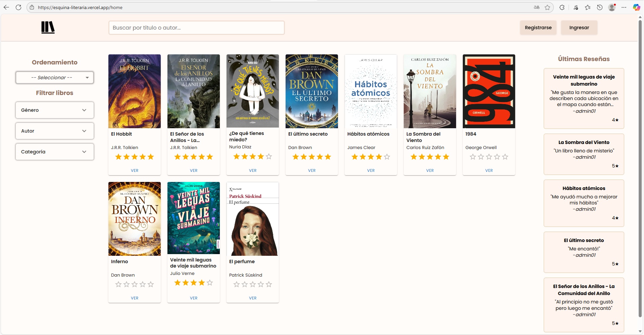Click the page vertical scrollbar
Screen dimensions: 644x335
pos(640,168)
